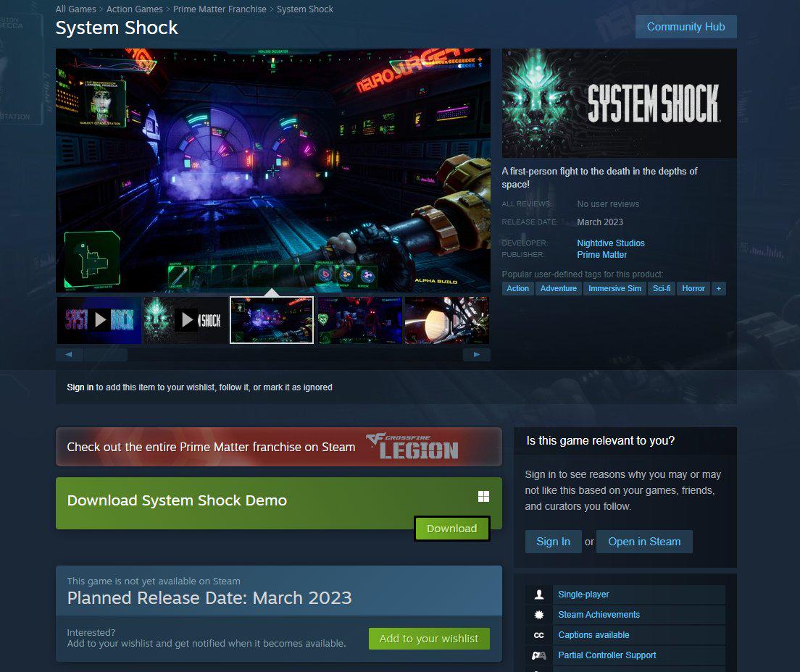800x672 pixels.
Task: Go to Action Games breadcrumb
Action: point(135,9)
